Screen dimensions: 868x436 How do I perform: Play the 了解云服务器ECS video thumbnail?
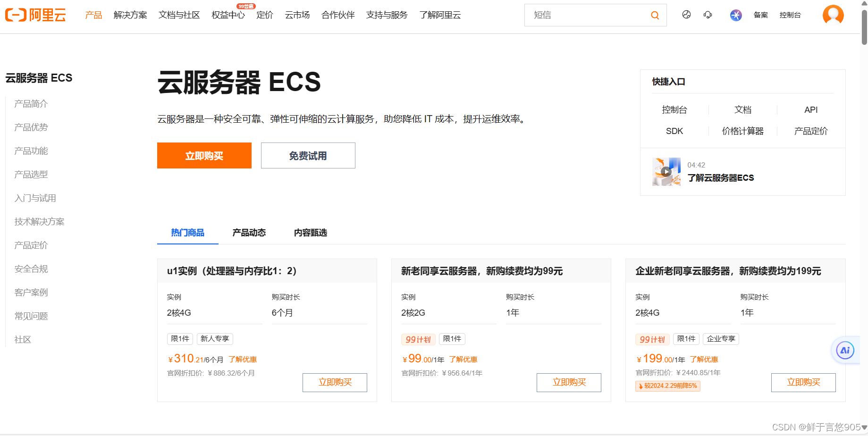(666, 172)
